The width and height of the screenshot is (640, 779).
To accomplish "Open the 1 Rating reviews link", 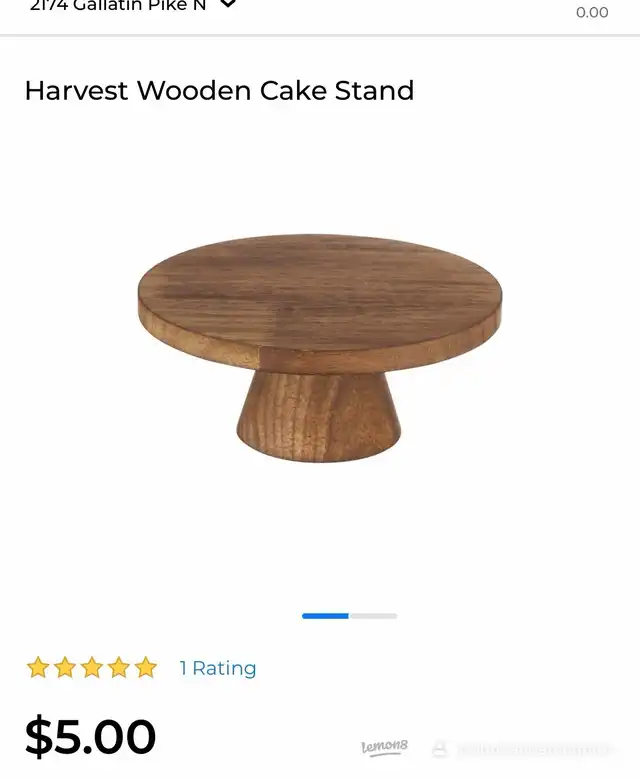I will point(218,668).
